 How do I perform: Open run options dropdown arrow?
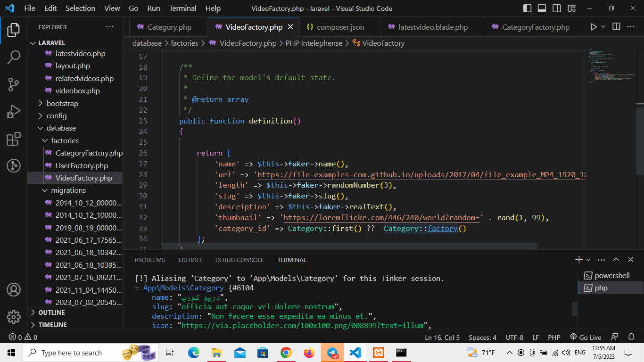pyautogui.click(x=603, y=27)
